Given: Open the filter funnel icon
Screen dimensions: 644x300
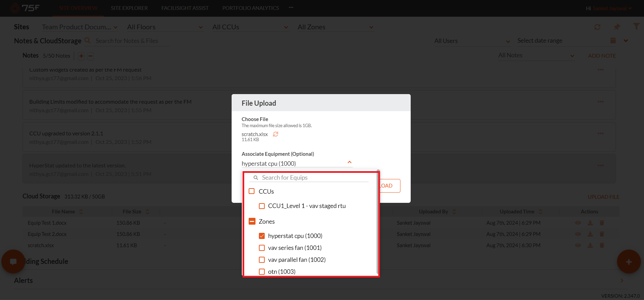Looking at the screenshot, I should coord(636,26).
